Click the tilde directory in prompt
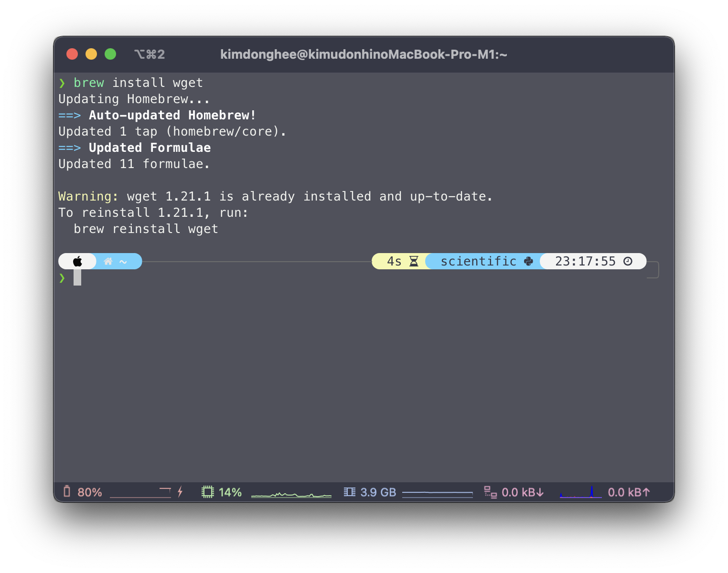Viewport: 728px width, 573px height. click(x=123, y=262)
